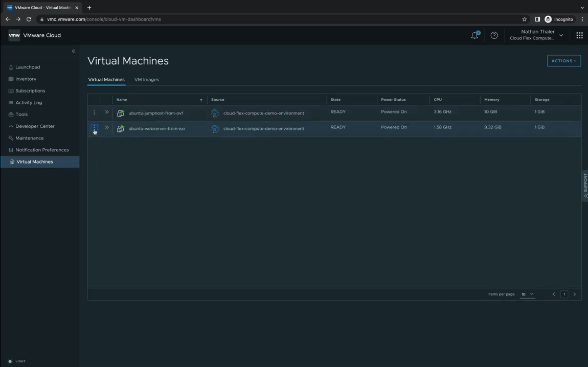The image size is (588, 367).
Task: Click source cloud icon in jumphost row
Action: point(215,113)
